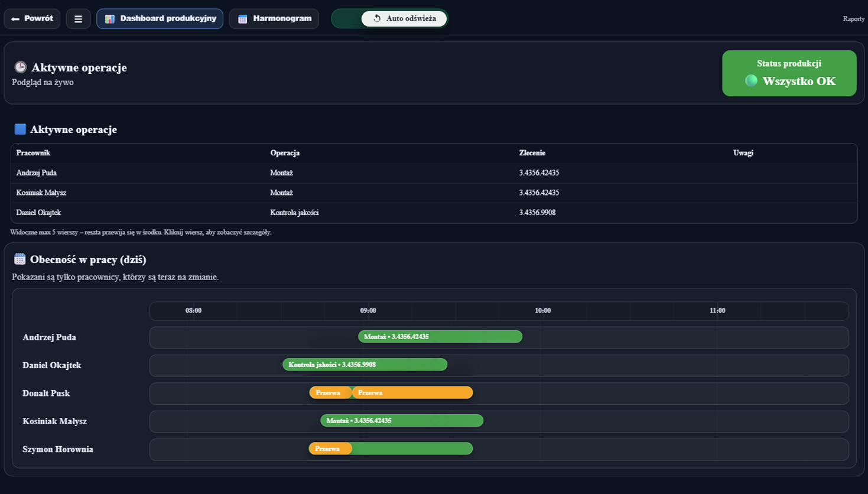Select the Dashboard produkcyjny tab
This screenshot has width=868, height=494.
160,19
